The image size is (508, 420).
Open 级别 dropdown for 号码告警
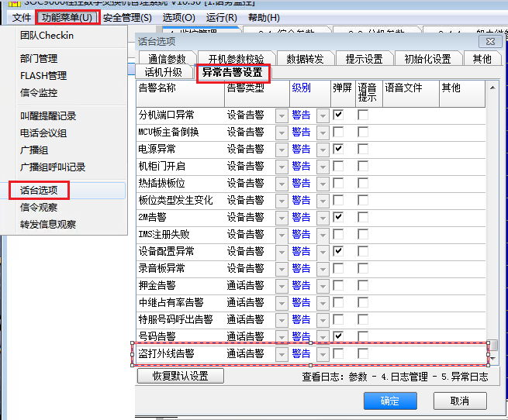tap(323, 336)
